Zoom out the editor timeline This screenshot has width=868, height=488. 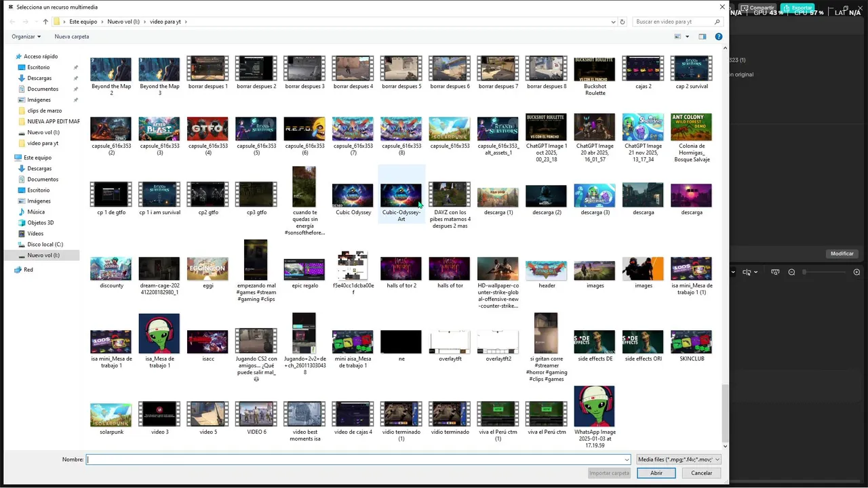tap(791, 272)
